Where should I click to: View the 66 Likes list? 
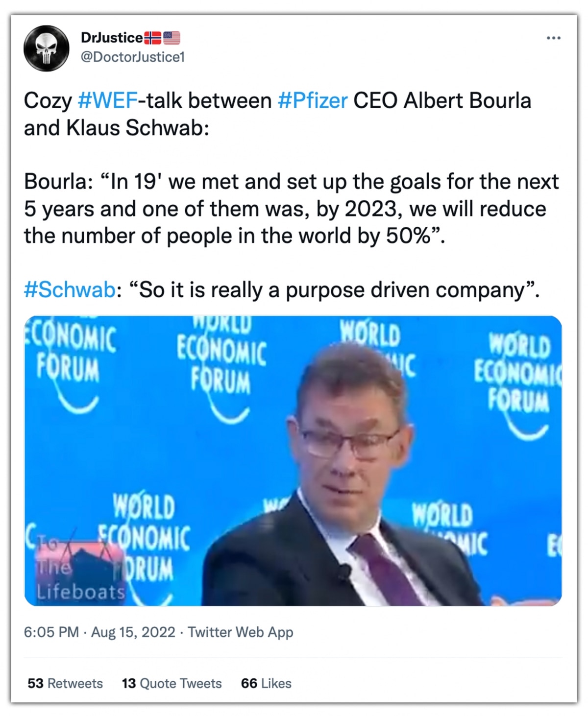[266, 683]
